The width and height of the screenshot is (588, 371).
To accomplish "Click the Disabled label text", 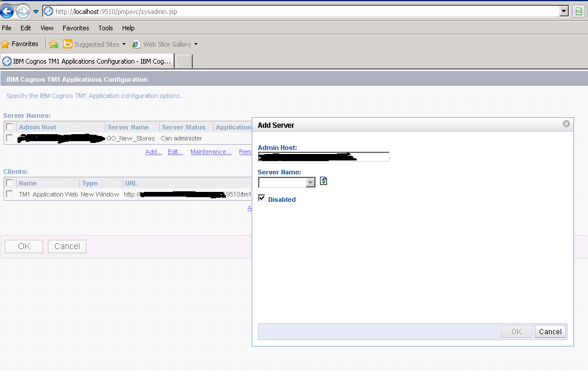I will pos(282,199).
